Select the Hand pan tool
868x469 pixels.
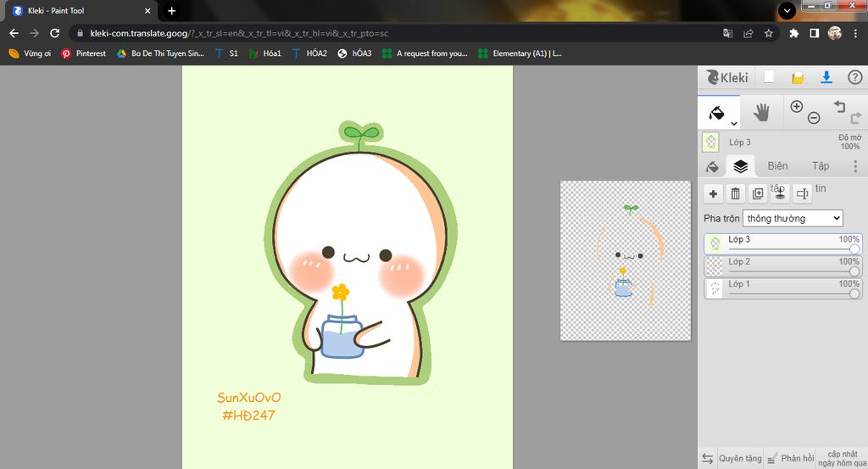762,113
